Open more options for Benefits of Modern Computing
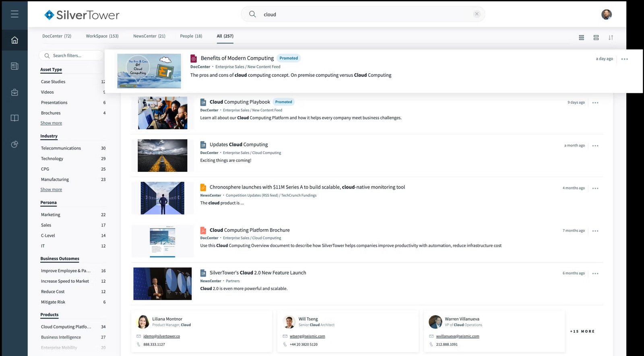Image resolution: width=644 pixels, height=356 pixels. (624, 59)
